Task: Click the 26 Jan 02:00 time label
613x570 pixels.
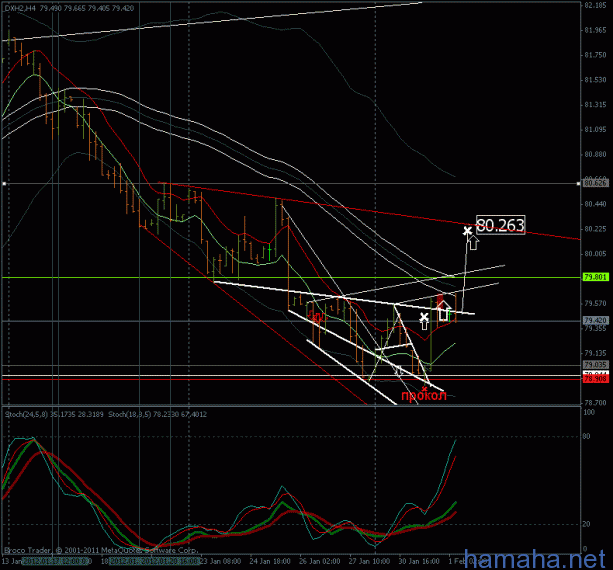Action: pyautogui.click(x=319, y=561)
